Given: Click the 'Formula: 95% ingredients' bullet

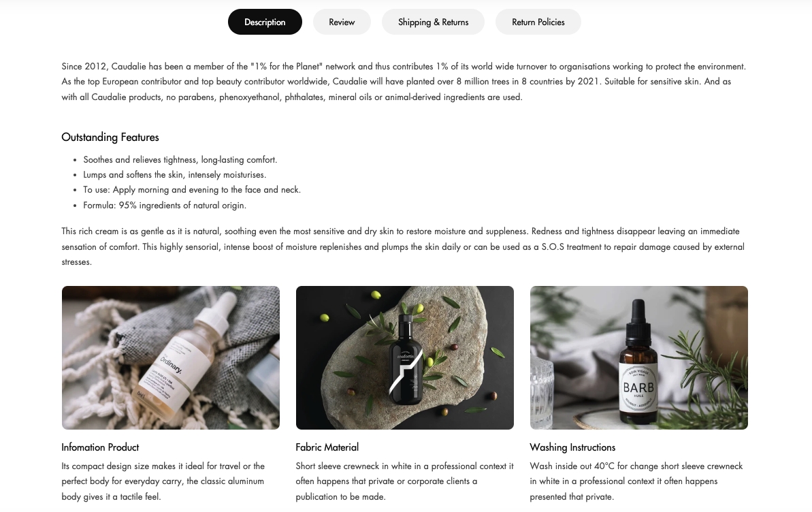Looking at the screenshot, I should pyautogui.click(x=165, y=205).
